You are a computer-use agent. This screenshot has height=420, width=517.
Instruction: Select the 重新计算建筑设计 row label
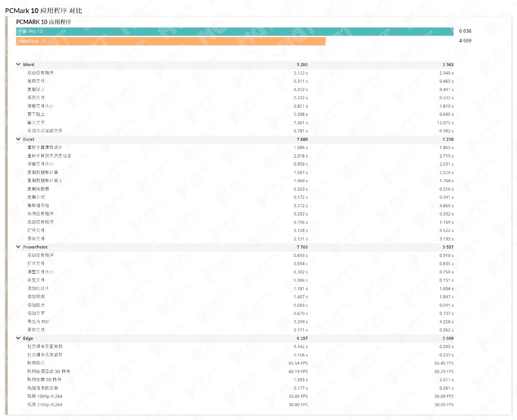coord(45,147)
